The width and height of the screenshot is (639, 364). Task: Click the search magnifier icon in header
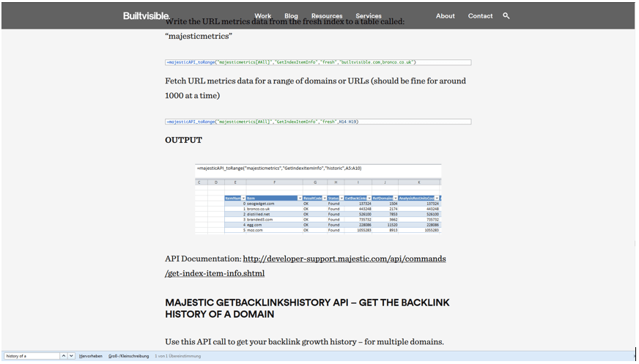tap(506, 16)
